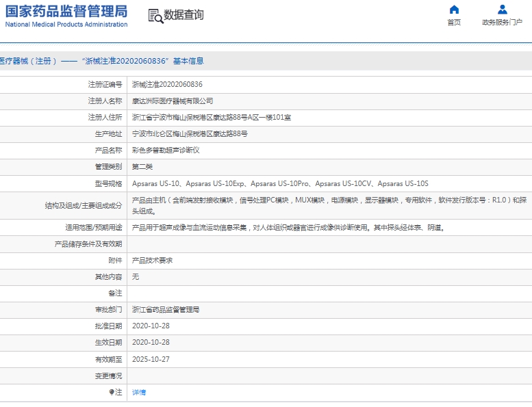The width and height of the screenshot is (532, 407).
Task: Click the 注册人住所 row label
Action: point(105,118)
